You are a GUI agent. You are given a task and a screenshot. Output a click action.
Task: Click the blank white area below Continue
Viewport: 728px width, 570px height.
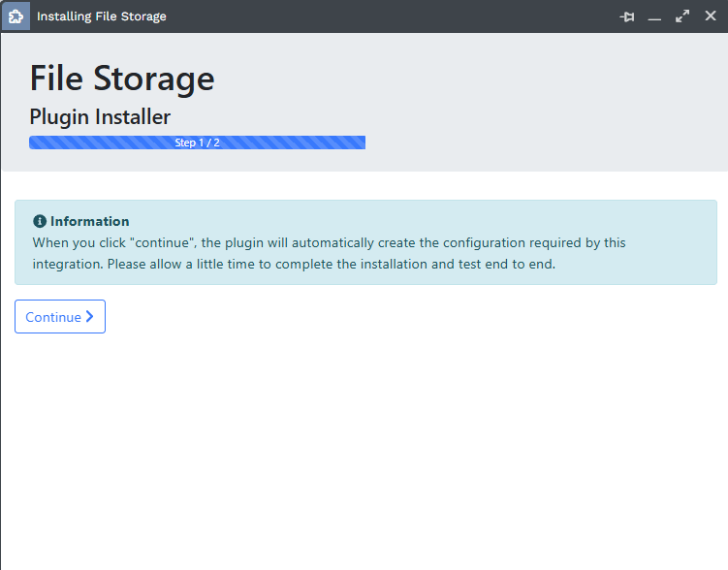(x=364, y=446)
